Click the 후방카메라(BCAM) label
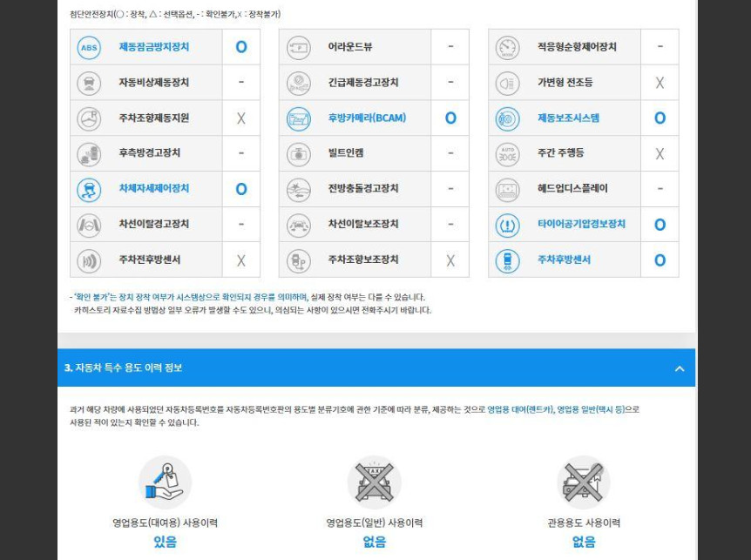Screen dimensions: 751x560 367,118
